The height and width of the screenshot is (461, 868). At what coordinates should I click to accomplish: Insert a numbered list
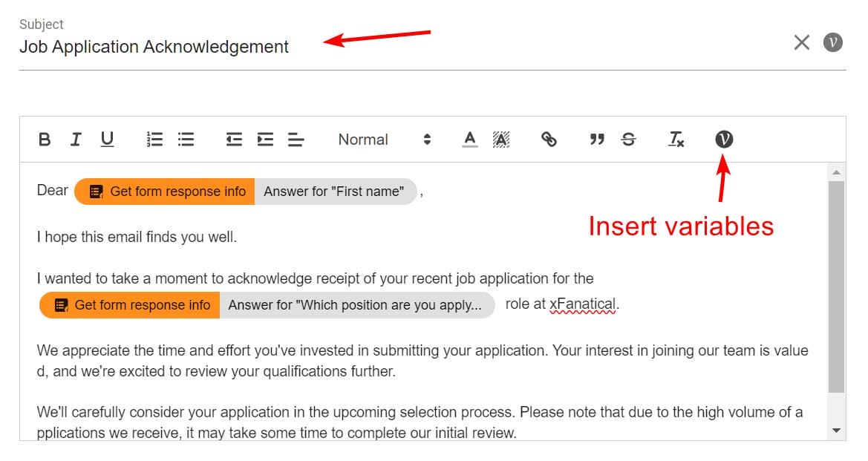[x=155, y=140]
